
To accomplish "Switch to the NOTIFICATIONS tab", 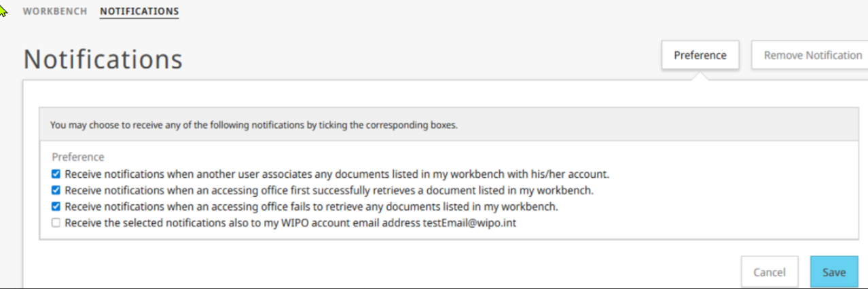I will click(x=139, y=12).
